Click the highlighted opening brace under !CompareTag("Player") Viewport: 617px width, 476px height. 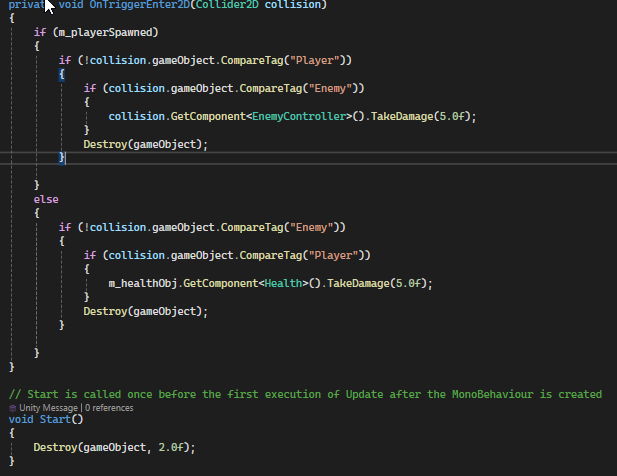tap(62, 74)
